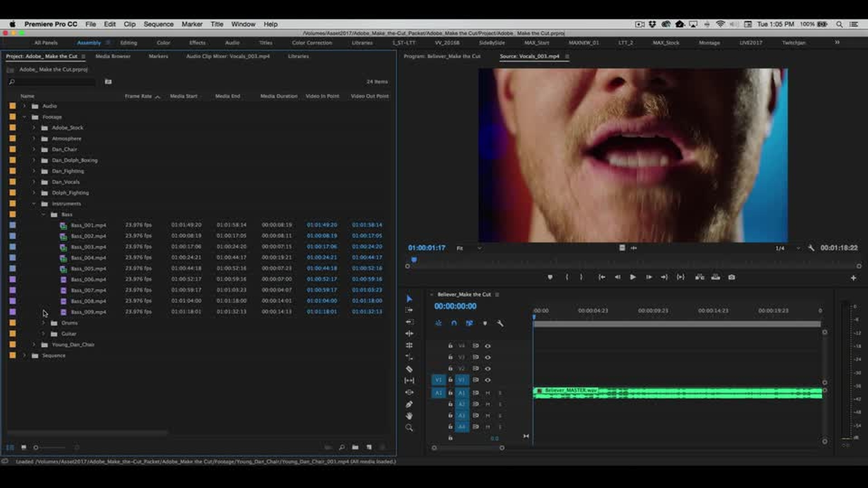Click Mark In button
Image resolution: width=868 pixels, height=488 pixels.
[567, 277]
